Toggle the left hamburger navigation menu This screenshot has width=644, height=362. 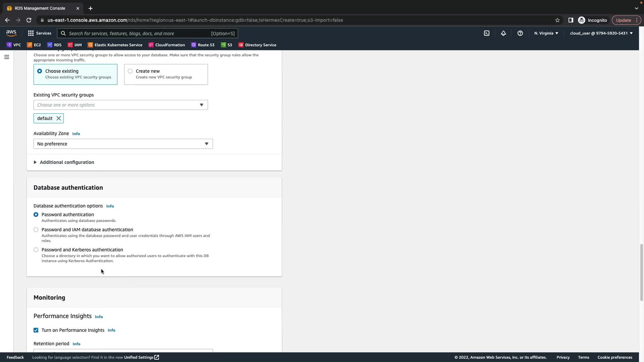[7, 57]
